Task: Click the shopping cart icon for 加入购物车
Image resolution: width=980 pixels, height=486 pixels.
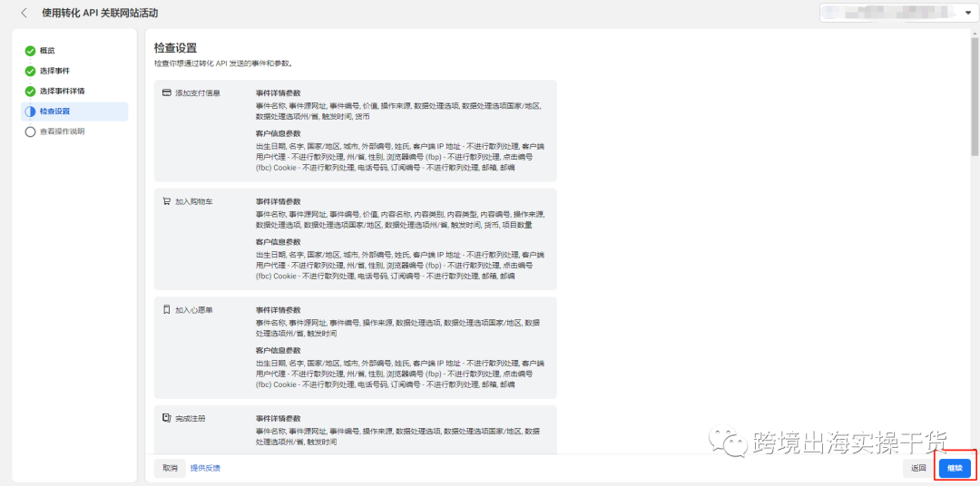Action: tap(166, 201)
